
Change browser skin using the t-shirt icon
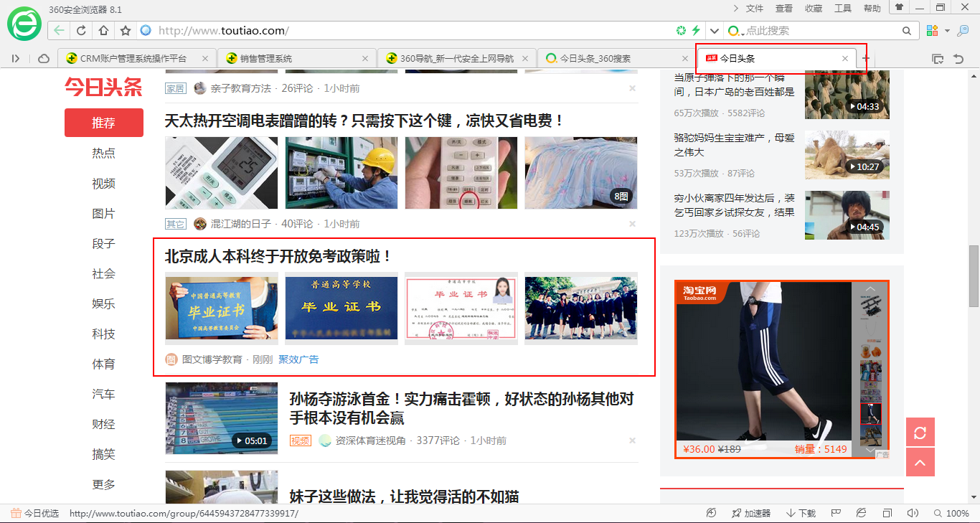899,7
